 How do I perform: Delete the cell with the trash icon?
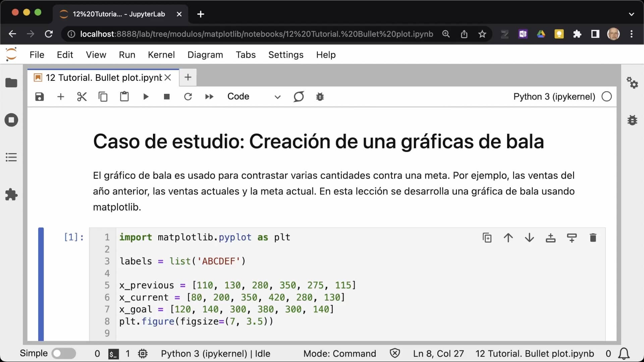point(593,238)
